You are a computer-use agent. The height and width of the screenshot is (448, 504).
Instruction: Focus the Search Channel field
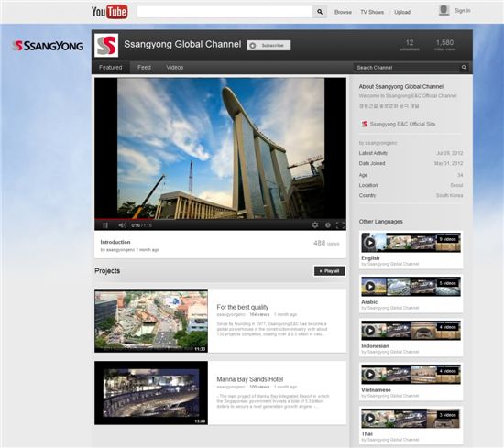(x=407, y=68)
